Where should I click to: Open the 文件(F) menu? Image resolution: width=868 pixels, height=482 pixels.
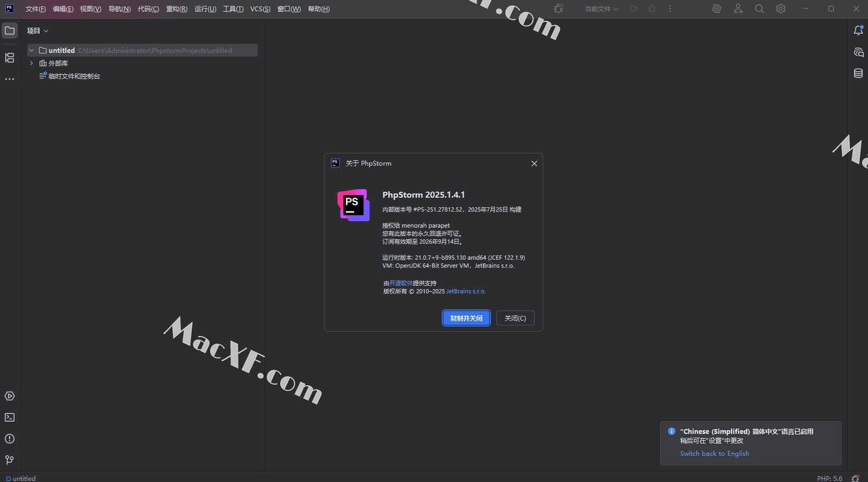coord(35,9)
